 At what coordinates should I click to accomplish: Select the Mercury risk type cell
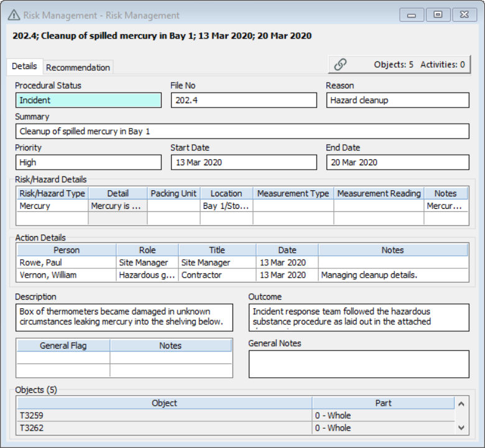[x=52, y=206]
